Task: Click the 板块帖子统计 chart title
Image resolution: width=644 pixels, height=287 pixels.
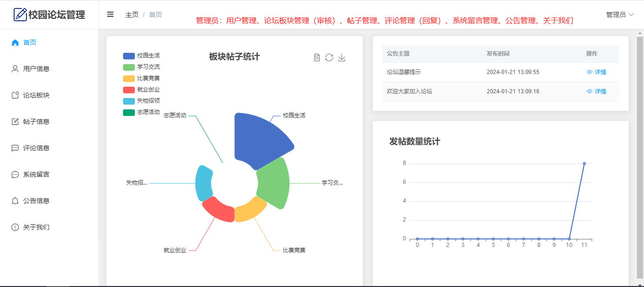Action: [234, 57]
